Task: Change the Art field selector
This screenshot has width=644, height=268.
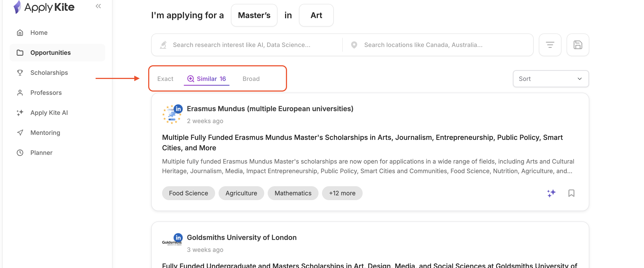Action: 316,15
